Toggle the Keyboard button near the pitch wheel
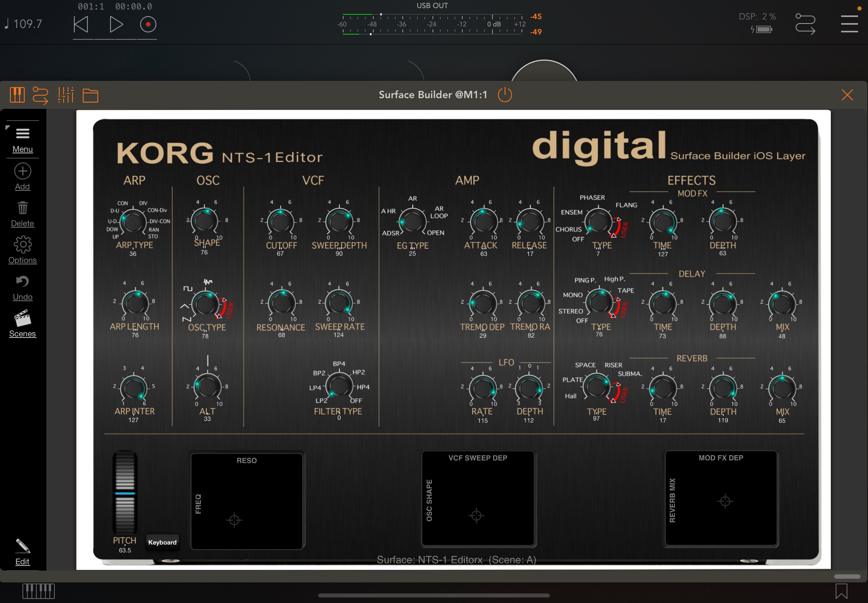This screenshot has width=868, height=603. [163, 542]
